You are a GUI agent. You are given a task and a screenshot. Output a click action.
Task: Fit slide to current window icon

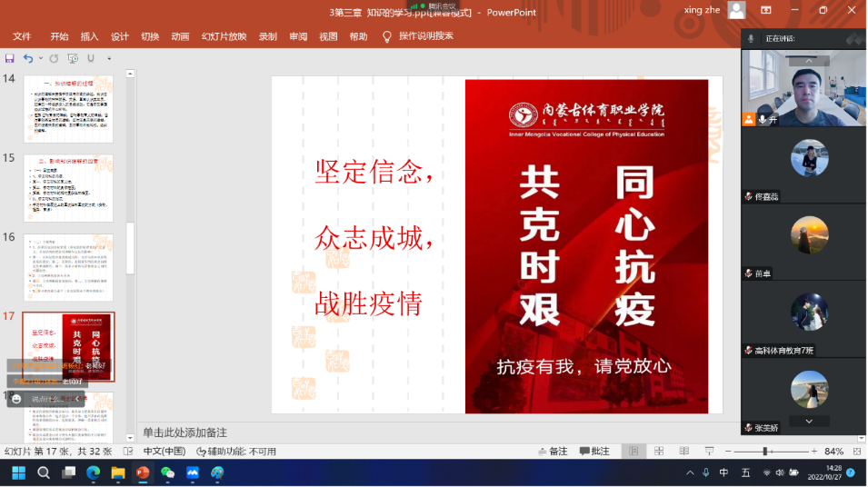[x=857, y=452]
